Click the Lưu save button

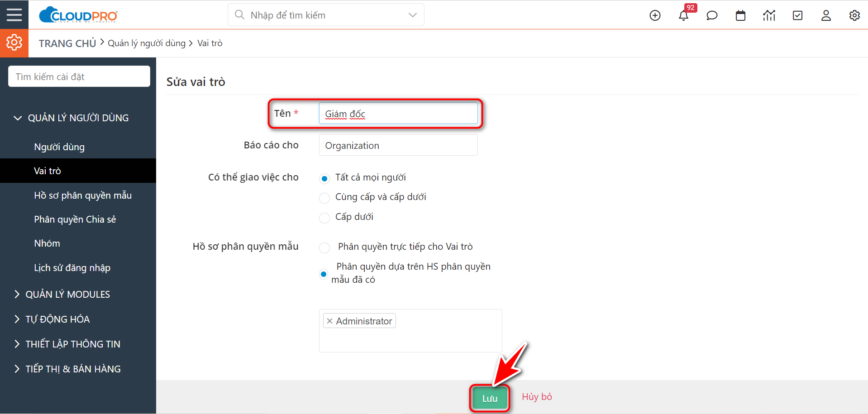(490, 398)
